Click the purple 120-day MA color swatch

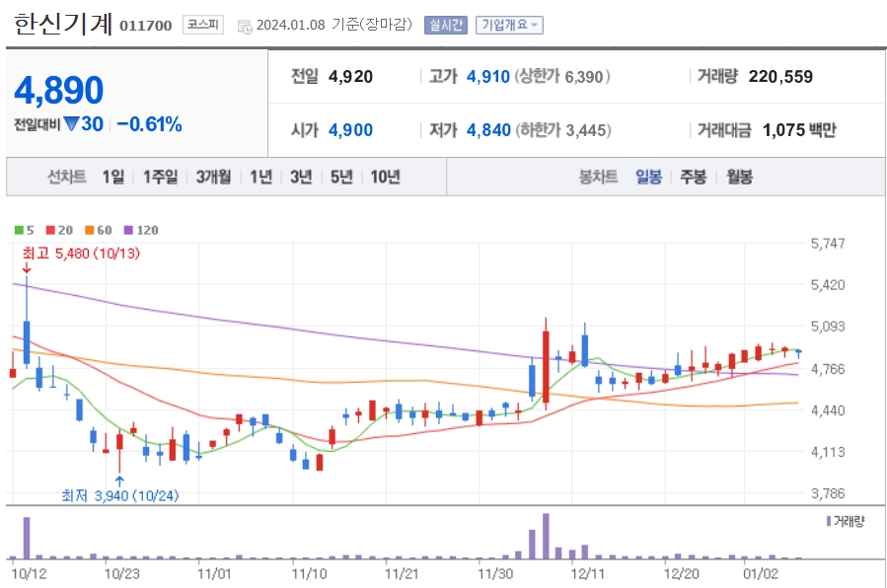coord(128,229)
